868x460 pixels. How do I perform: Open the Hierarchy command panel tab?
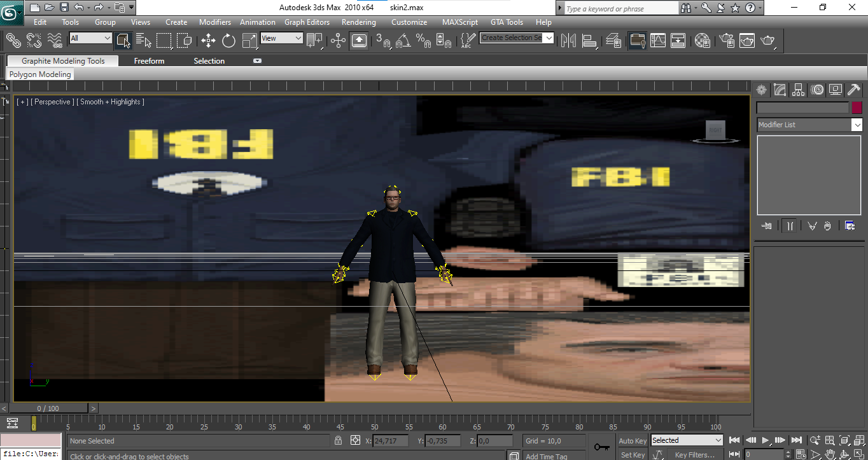799,90
